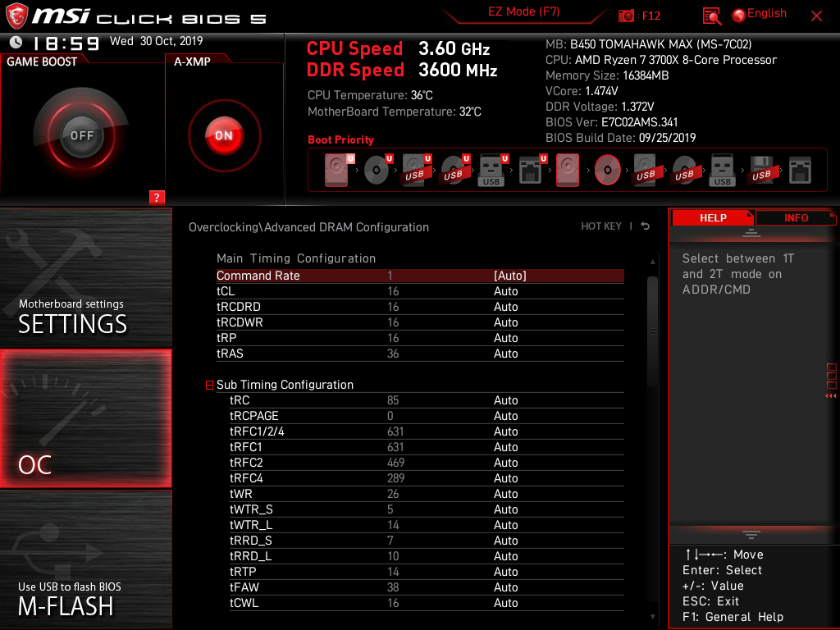Select the tRCPAGE timing row
Image resolution: width=840 pixels, height=630 pixels.
click(427, 416)
